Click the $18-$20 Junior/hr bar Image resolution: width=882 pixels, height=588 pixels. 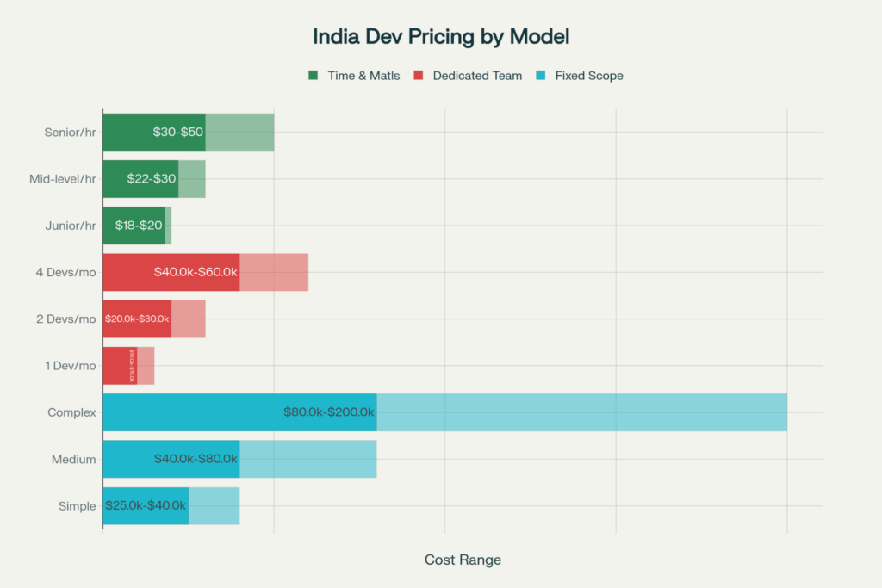(134, 225)
